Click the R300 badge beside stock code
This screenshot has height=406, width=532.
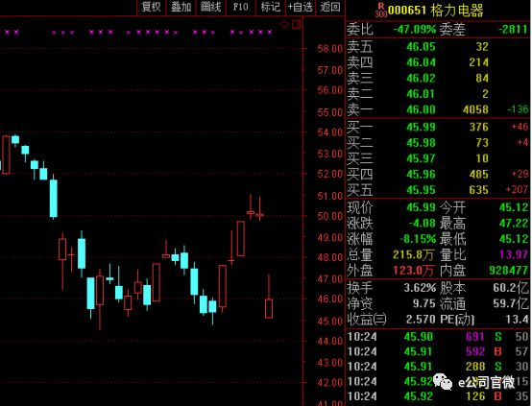click(x=380, y=11)
